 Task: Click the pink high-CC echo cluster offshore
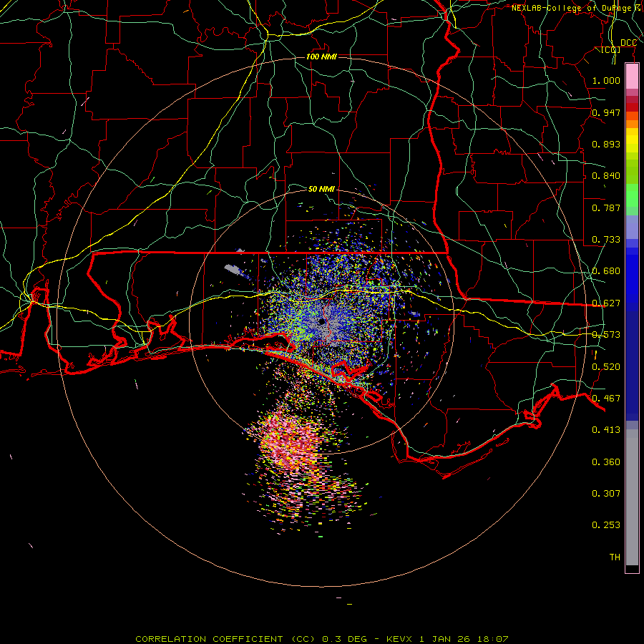(x=290, y=441)
